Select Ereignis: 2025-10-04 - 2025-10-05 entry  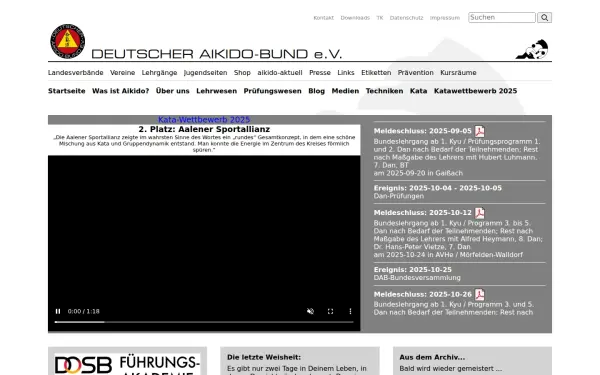click(437, 188)
